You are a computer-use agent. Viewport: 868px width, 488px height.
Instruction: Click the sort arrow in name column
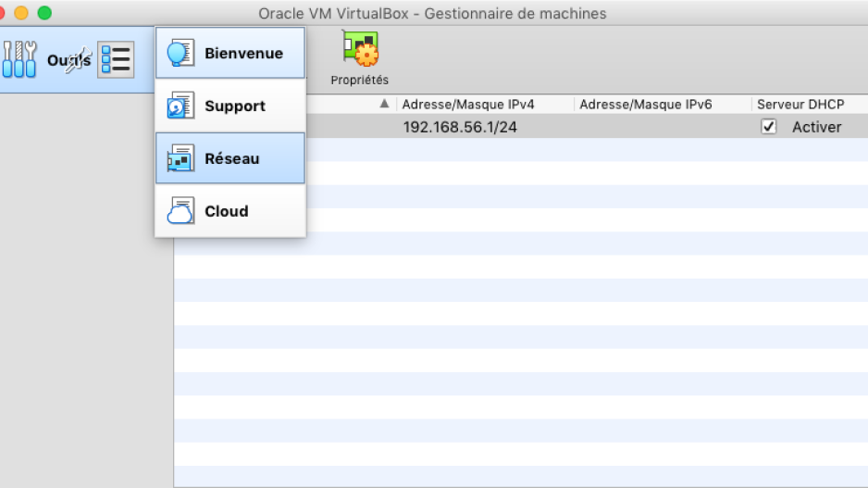(x=384, y=104)
